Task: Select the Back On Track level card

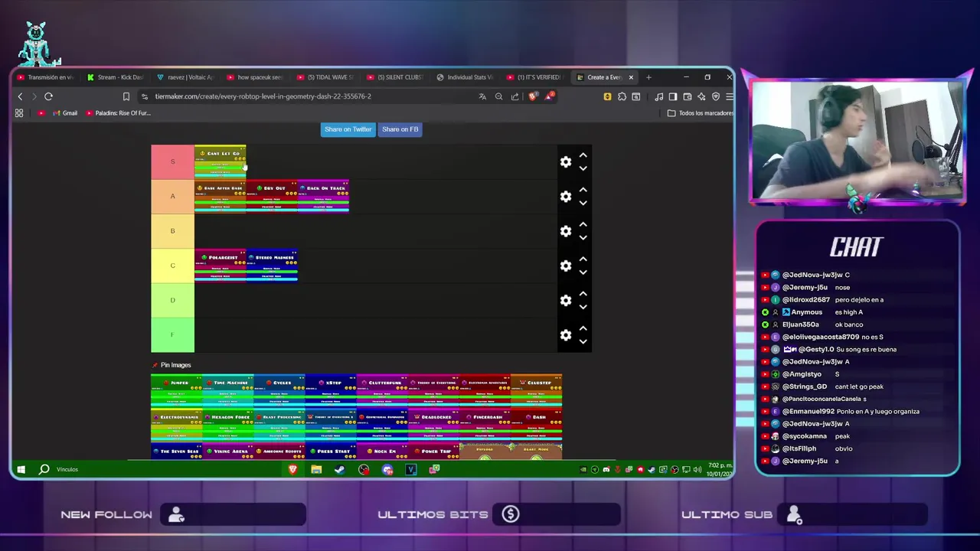Action: 323,197
